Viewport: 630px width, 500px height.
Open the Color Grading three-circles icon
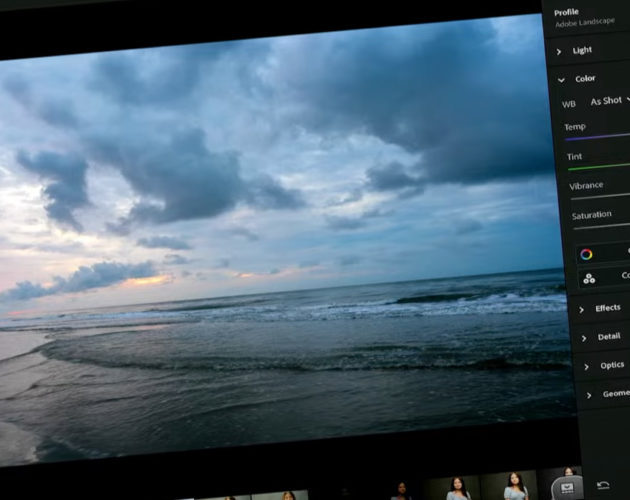coord(589,279)
